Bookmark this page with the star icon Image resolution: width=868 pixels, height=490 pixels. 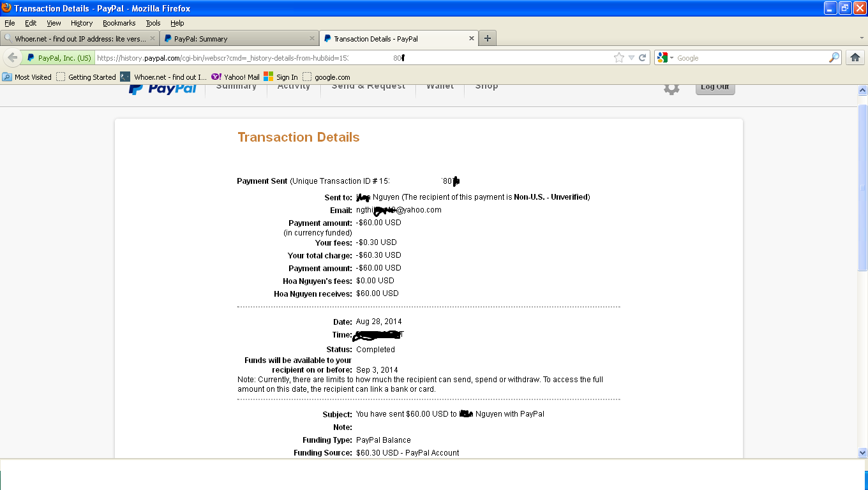click(x=618, y=57)
